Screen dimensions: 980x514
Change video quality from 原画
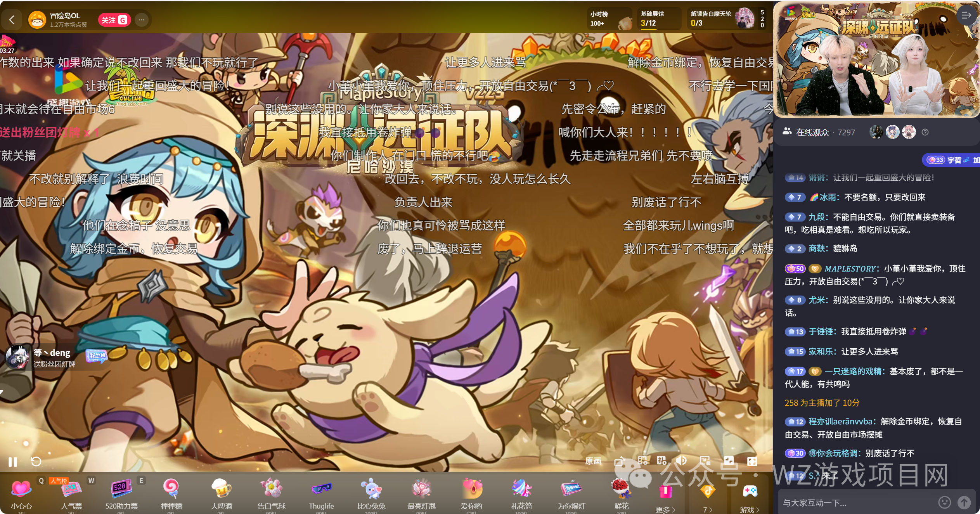593,461
